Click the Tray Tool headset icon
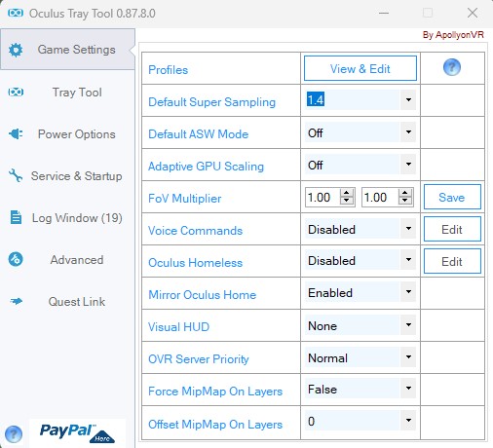493x448 pixels. (x=16, y=93)
